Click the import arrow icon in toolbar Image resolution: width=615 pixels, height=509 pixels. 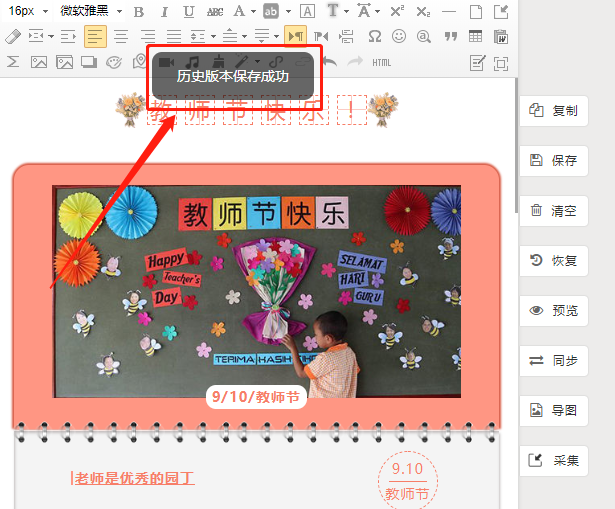[501, 12]
